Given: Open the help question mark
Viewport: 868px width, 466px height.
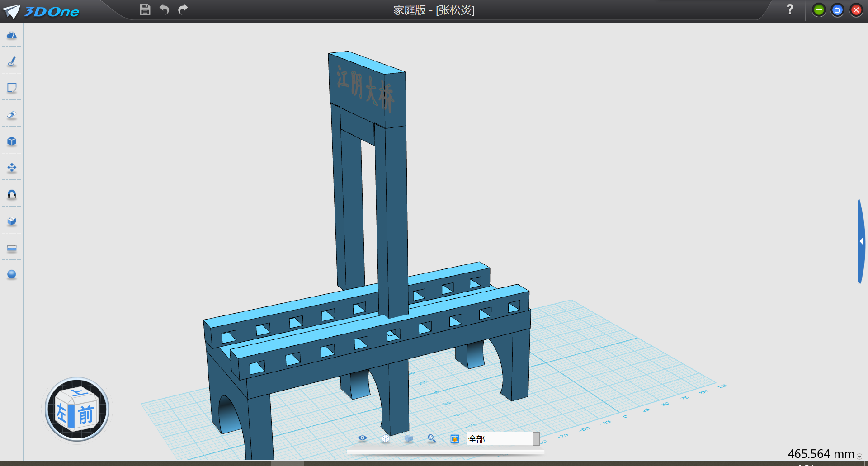Looking at the screenshot, I should click(790, 9).
